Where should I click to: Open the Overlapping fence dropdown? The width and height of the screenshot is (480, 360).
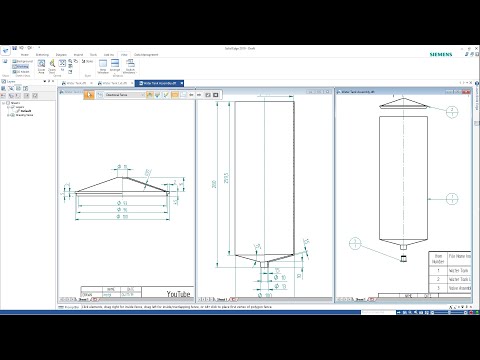(124, 95)
